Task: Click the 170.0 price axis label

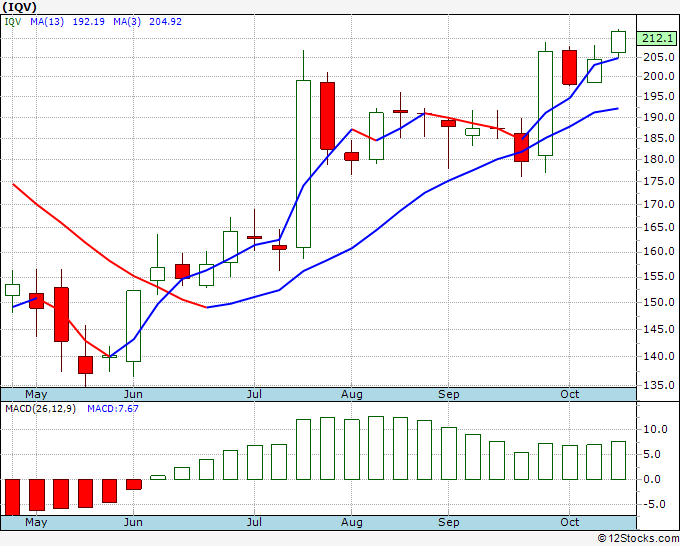Action: coord(660,204)
